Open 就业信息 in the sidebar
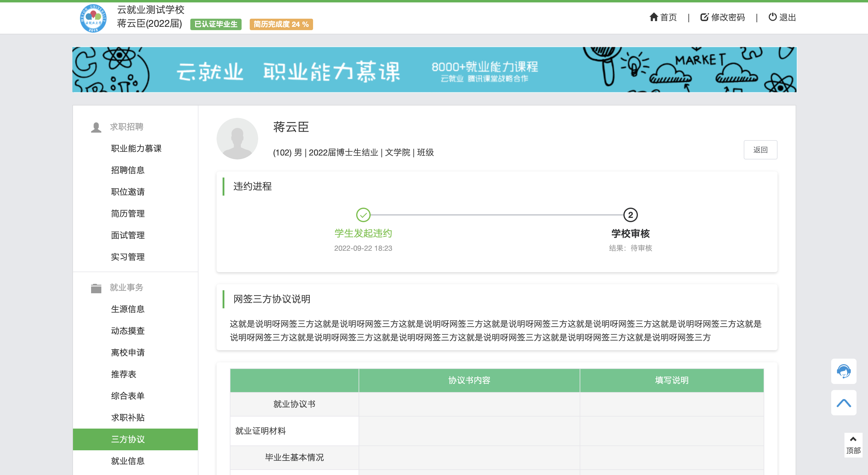Image resolution: width=868 pixels, height=475 pixels. (128, 461)
